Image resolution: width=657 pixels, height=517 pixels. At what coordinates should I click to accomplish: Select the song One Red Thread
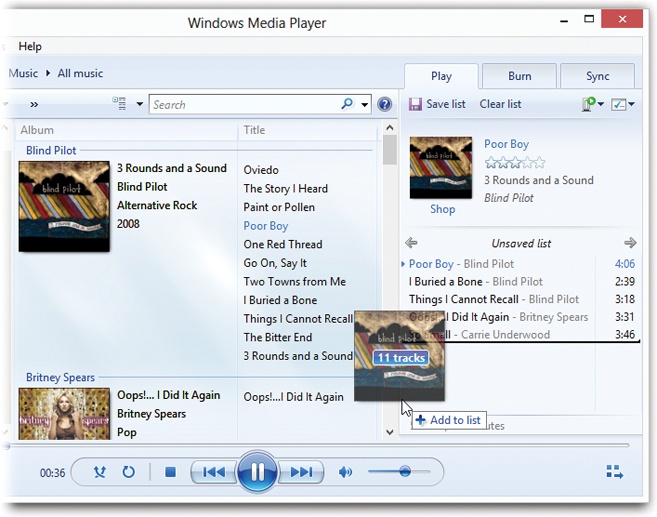[x=283, y=244]
